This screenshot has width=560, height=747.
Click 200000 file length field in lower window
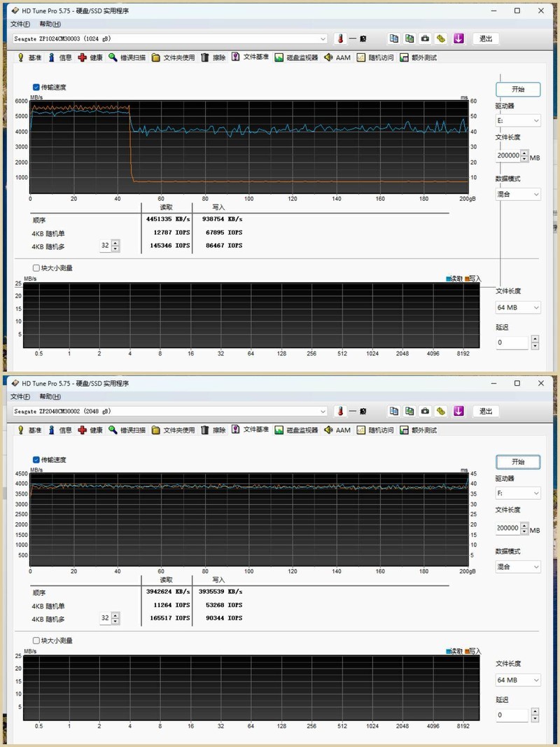click(x=508, y=529)
